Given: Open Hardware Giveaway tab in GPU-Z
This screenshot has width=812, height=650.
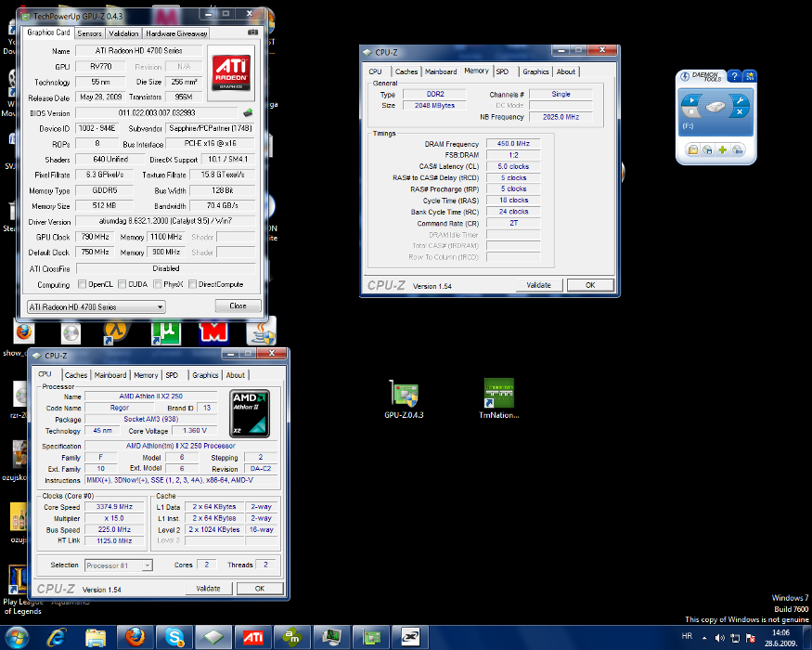Looking at the screenshot, I should tap(176, 33).
